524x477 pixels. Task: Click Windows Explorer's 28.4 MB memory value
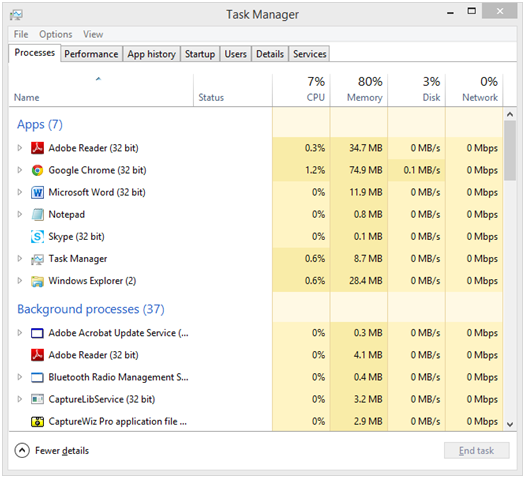click(366, 281)
